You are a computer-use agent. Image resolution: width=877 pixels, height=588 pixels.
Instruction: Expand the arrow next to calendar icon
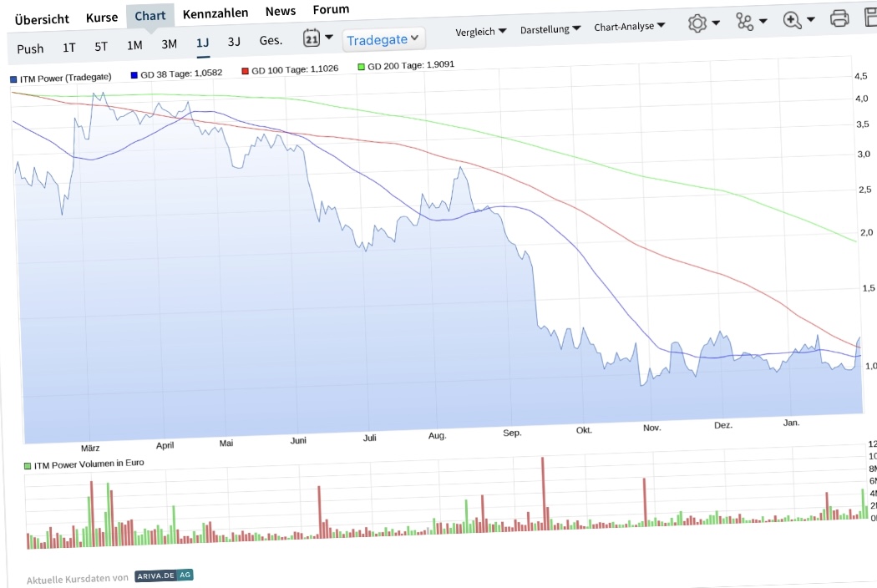[329, 37]
